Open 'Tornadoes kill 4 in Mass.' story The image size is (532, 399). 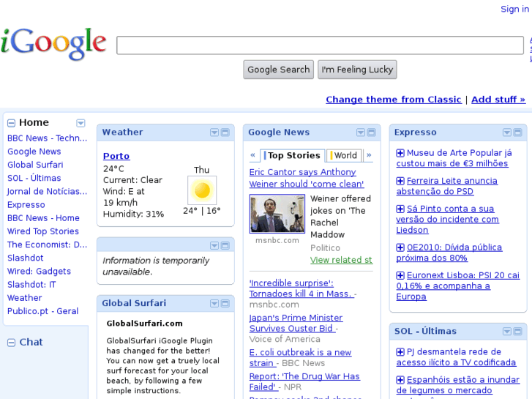coord(301,288)
